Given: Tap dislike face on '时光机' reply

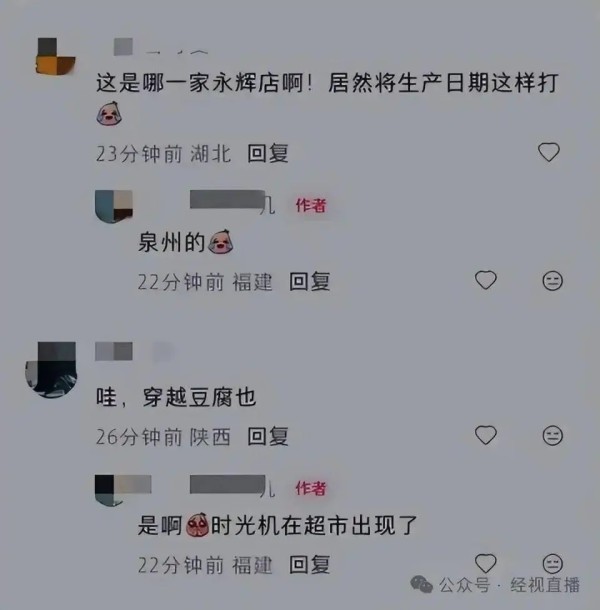Looking at the screenshot, I should [553, 563].
